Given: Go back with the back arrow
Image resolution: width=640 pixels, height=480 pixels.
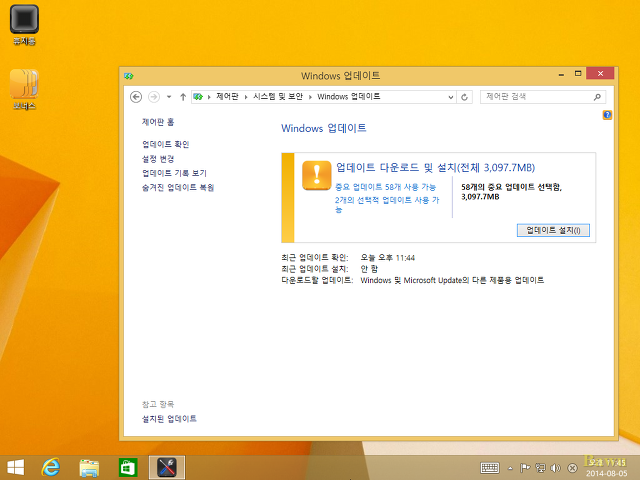Looking at the screenshot, I should (136, 97).
